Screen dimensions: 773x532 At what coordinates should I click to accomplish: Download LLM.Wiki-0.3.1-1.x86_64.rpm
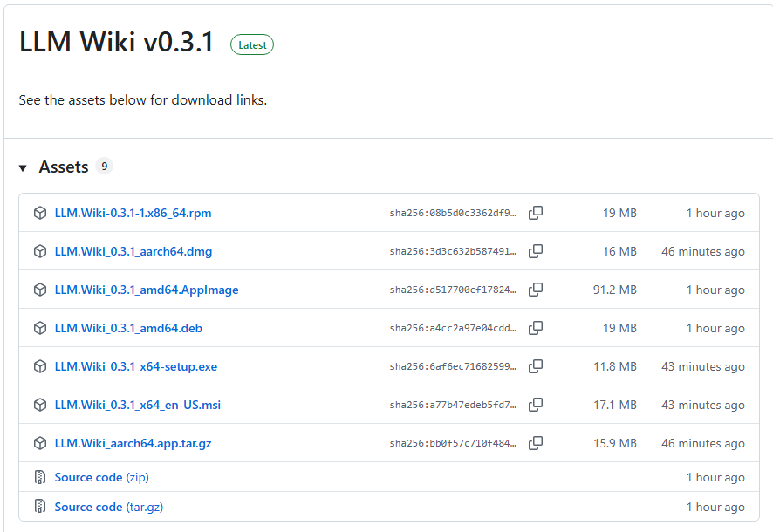coord(133,213)
